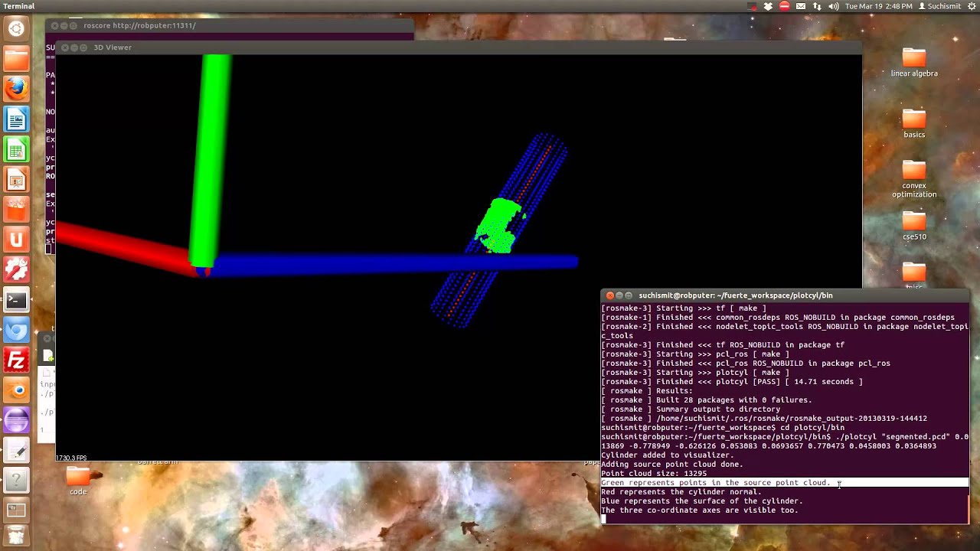Close the 3D Viewer window
Viewport: 980px width, 551px height.
point(64,47)
